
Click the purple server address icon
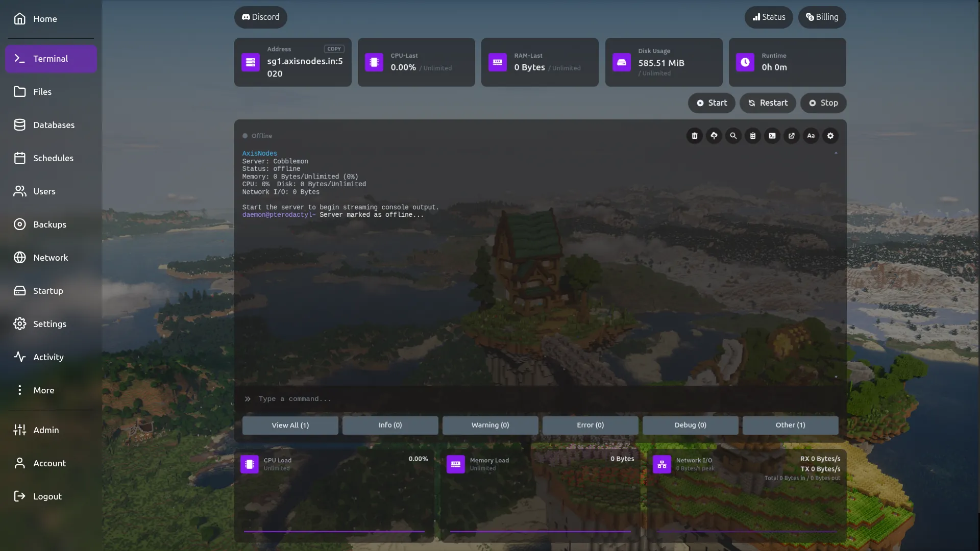point(250,62)
